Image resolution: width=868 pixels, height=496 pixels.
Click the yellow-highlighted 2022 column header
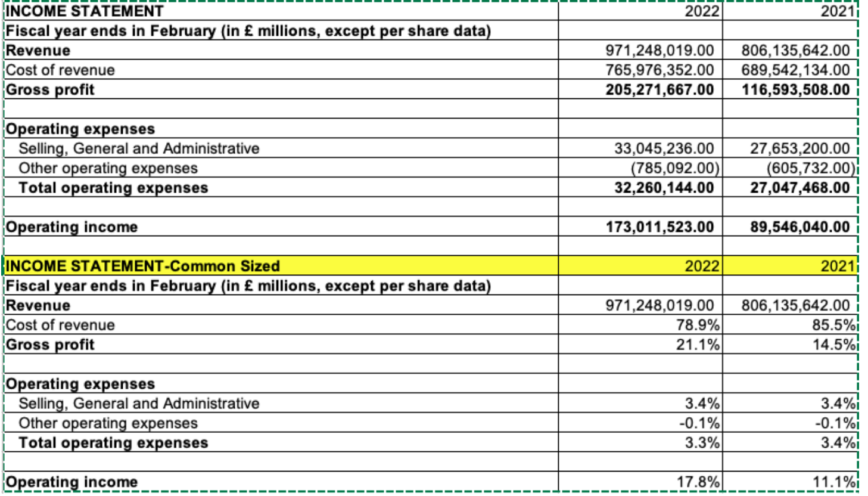point(640,266)
